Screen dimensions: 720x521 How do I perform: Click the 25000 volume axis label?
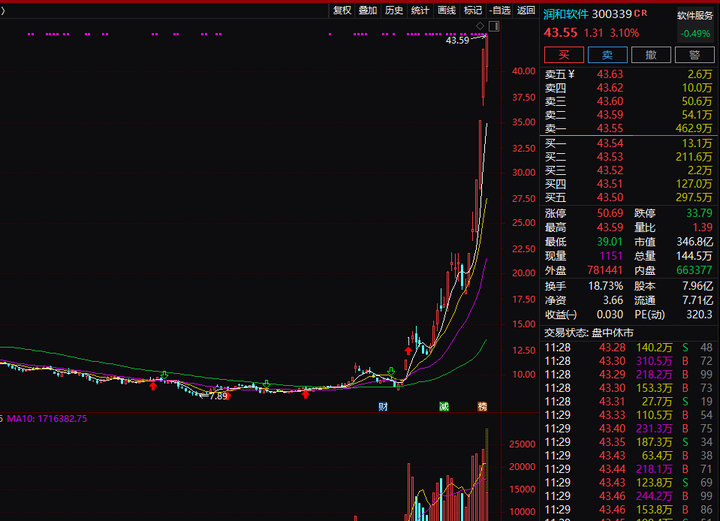click(x=523, y=444)
